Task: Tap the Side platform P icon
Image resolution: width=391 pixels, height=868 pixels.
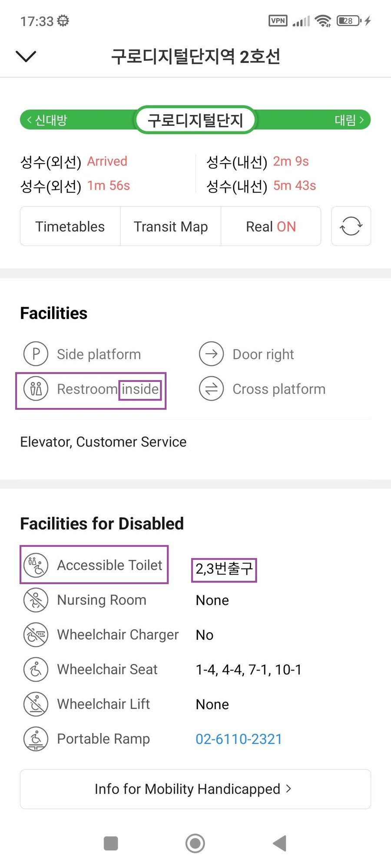Action: [x=36, y=354]
